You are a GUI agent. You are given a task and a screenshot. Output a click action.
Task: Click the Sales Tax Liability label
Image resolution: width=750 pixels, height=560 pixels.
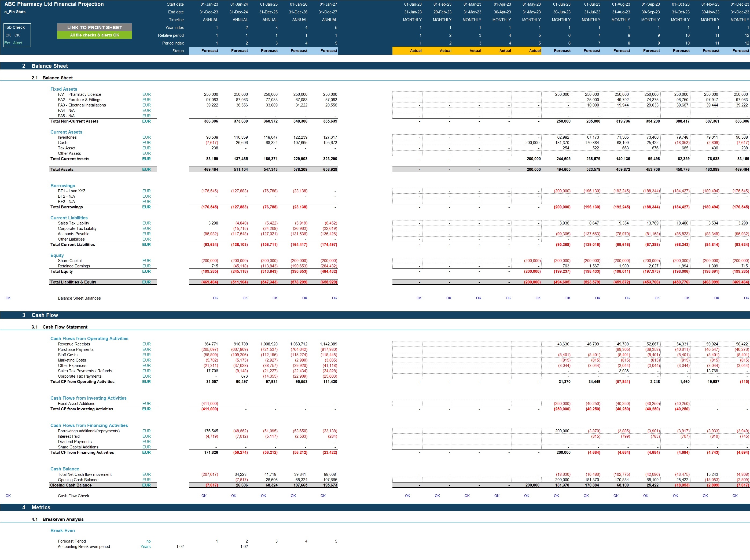pos(73,223)
